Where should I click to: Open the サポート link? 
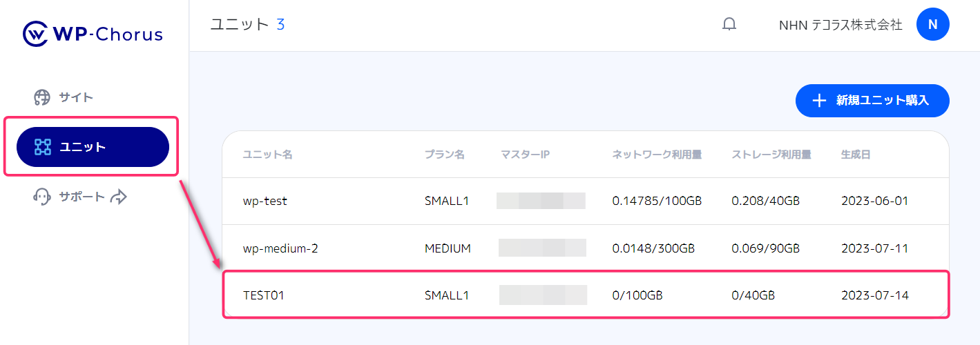coord(81,197)
